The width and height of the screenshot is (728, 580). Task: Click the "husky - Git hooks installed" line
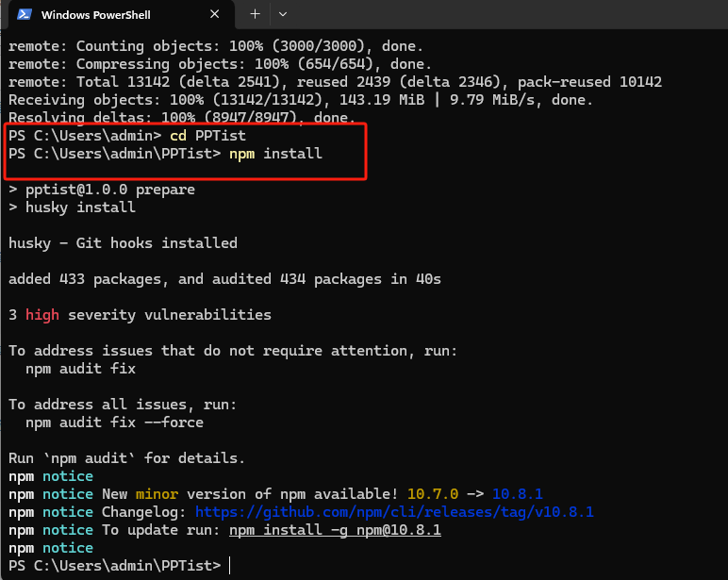[x=123, y=243]
